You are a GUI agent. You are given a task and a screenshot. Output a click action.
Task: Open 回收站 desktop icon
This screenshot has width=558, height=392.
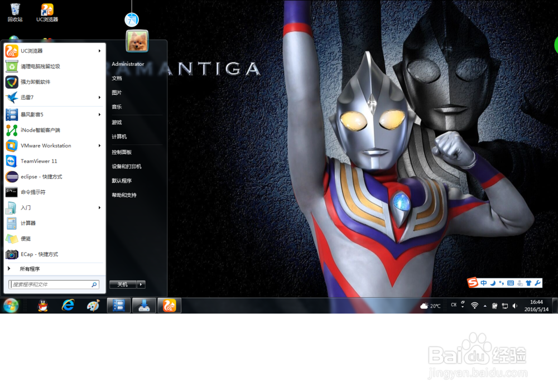[x=15, y=12]
